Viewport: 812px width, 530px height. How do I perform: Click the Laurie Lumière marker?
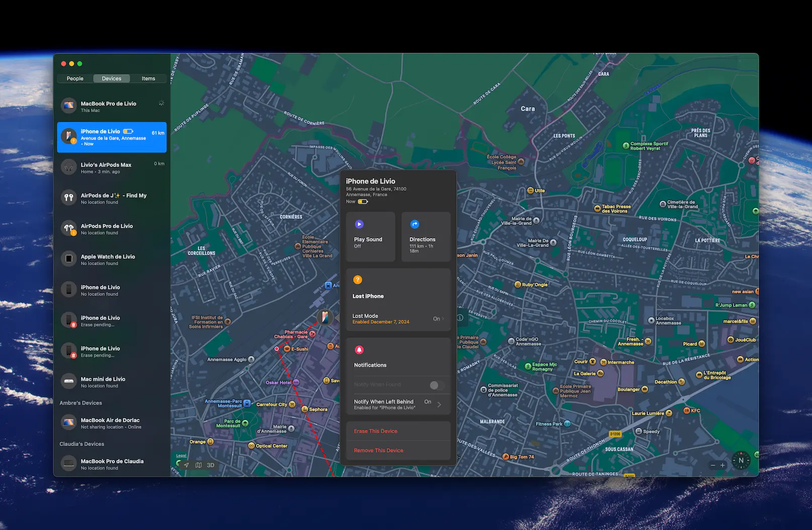click(x=669, y=413)
